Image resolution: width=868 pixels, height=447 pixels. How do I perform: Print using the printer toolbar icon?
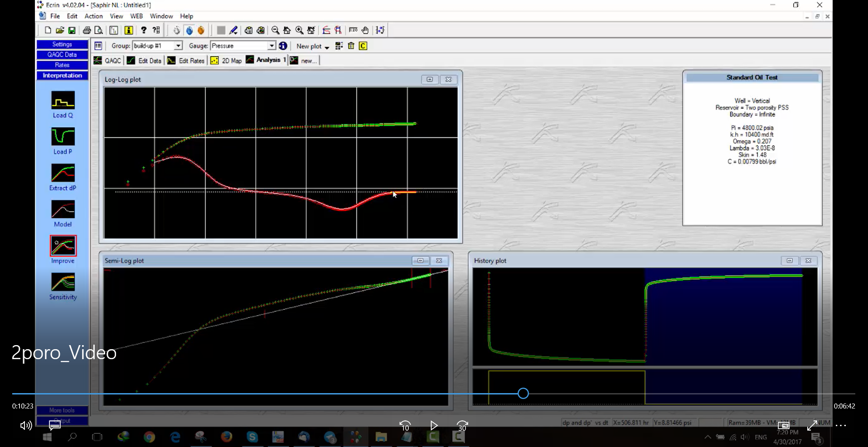[87, 30]
